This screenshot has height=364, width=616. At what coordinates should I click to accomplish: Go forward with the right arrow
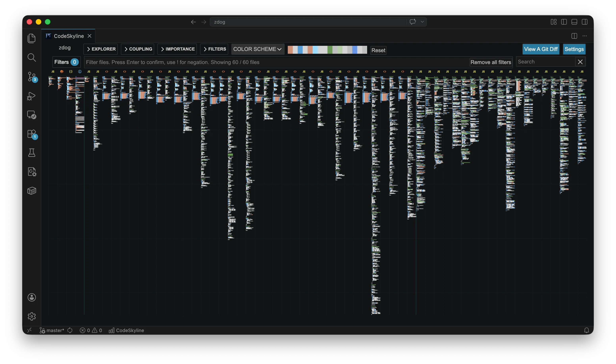point(204,22)
